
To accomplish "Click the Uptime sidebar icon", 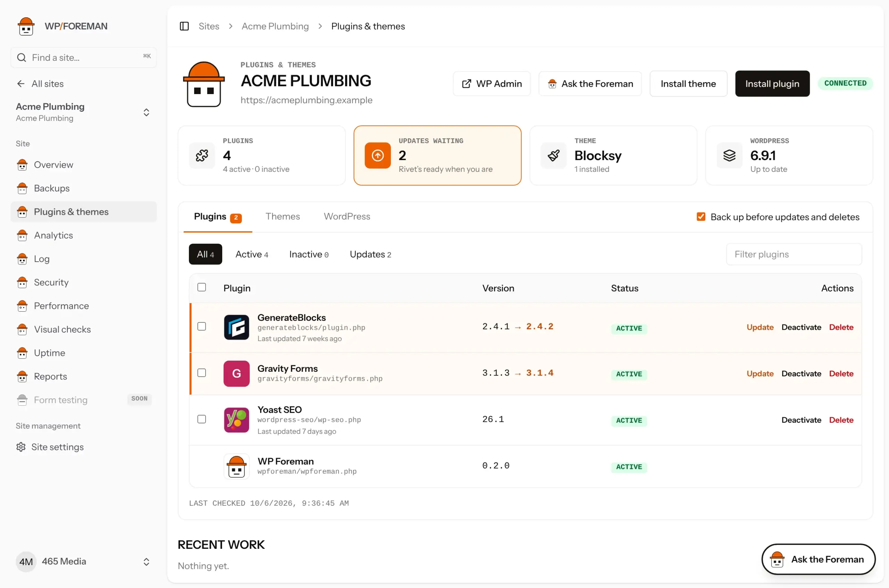I will [22, 353].
